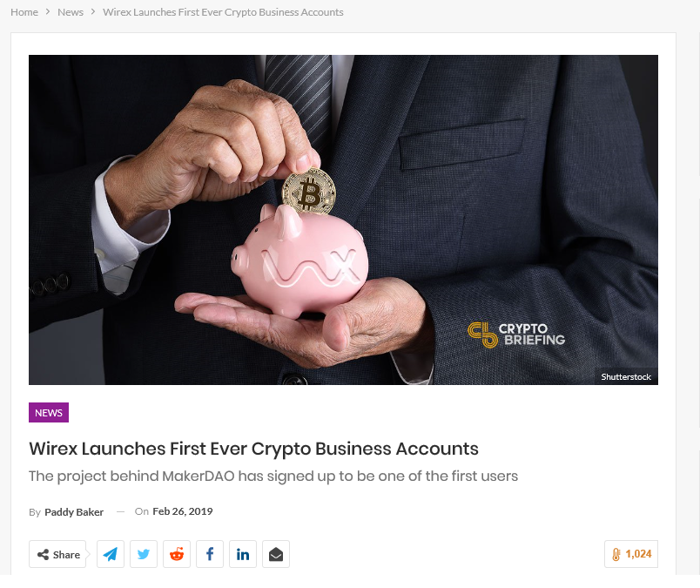Click the Crypto Briefing logo watermark
Viewport: 700px width, 588px height.
click(516, 335)
